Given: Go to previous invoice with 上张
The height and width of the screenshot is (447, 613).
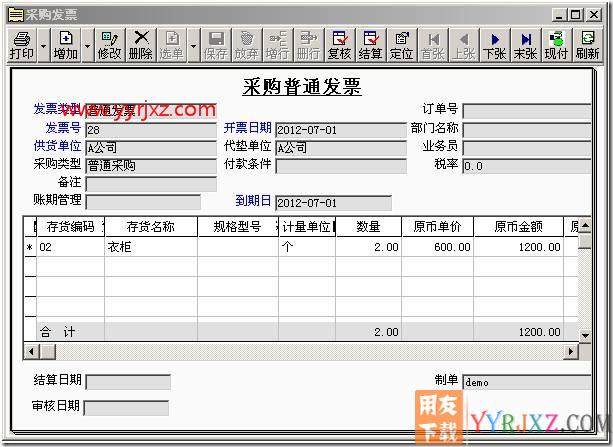Looking at the screenshot, I should click(464, 45).
